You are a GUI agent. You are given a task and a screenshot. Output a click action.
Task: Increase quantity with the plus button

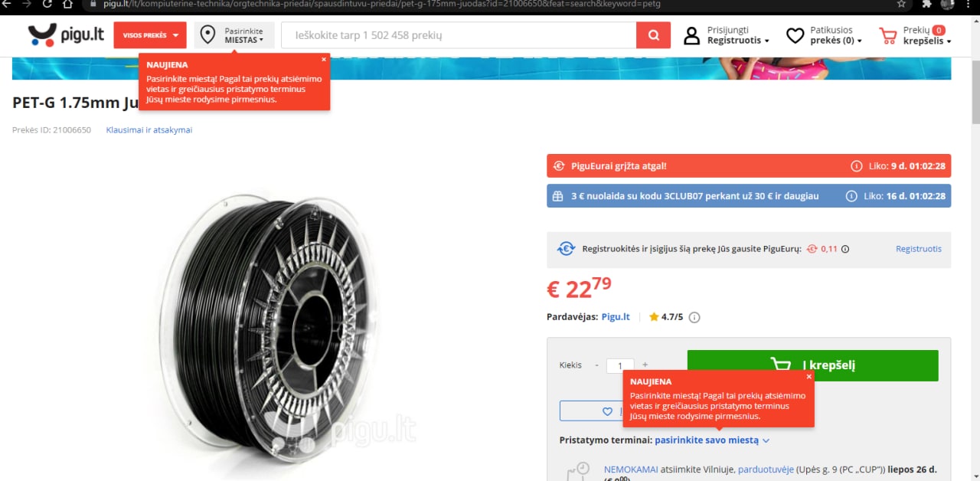[x=645, y=365]
